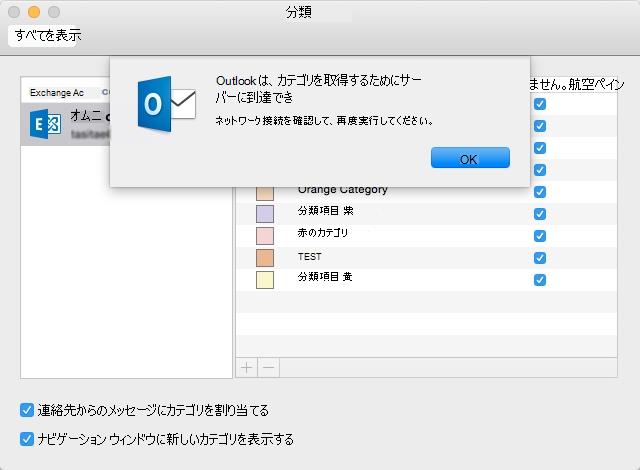
Task: Select the 赤のカテゴリ category name
Action: (x=322, y=233)
